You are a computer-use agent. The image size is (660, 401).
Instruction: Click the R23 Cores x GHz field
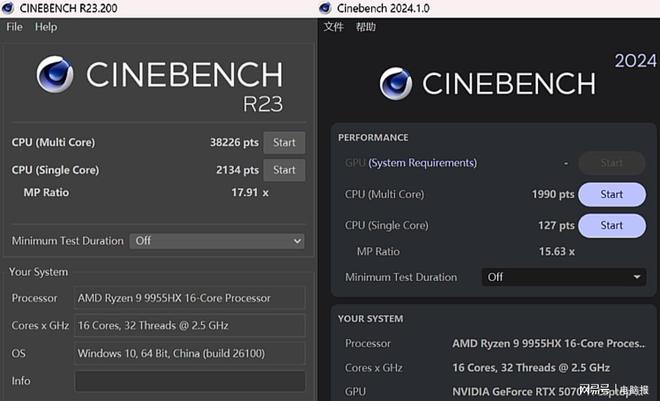click(190, 326)
